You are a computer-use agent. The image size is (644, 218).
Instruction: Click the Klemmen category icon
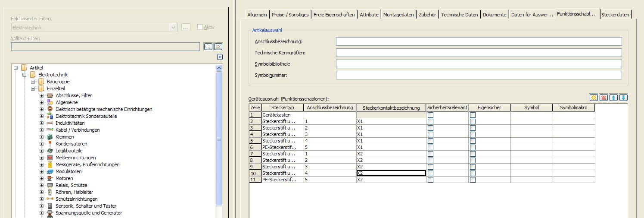[x=50, y=137]
